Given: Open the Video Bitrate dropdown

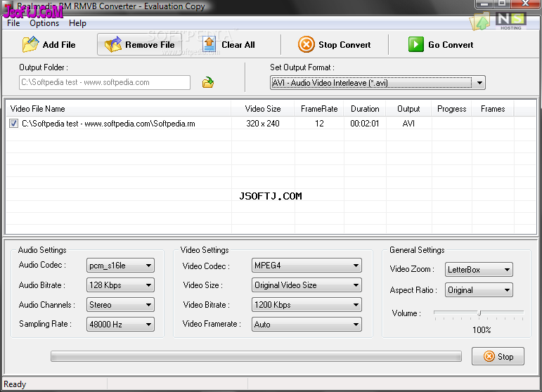Looking at the screenshot, I should point(307,305).
